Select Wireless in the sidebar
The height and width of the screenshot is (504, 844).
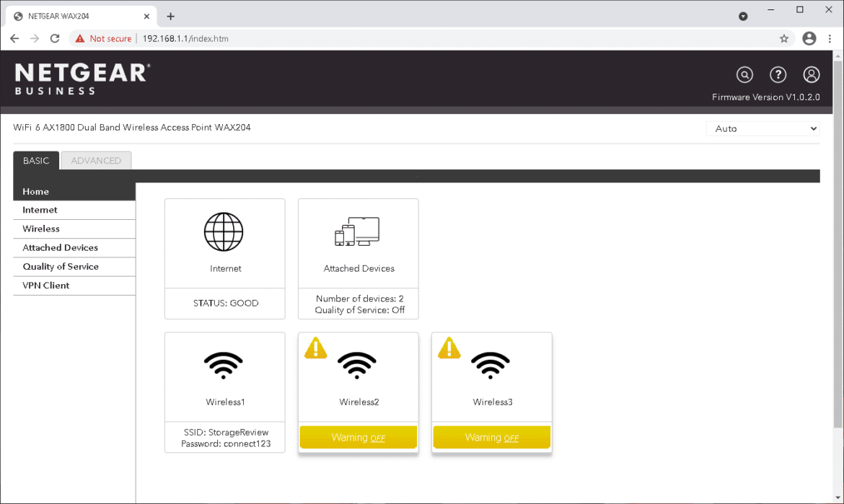coord(74,229)
